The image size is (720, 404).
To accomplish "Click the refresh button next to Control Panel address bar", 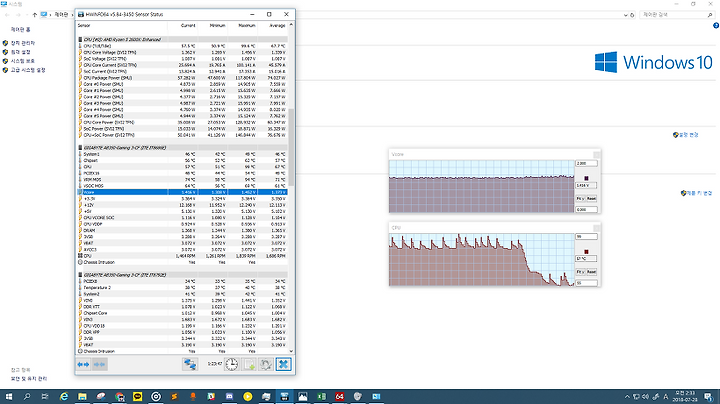I will tap(632, 15).
